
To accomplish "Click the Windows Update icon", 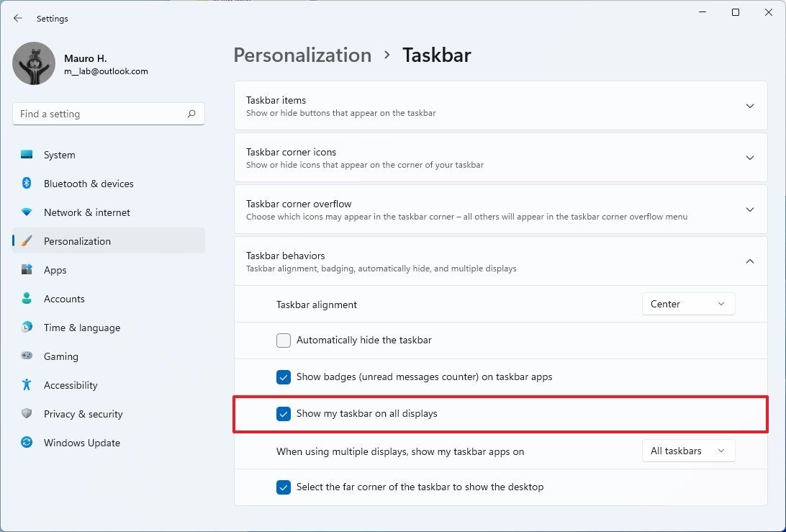I will [x=26, y=443].
